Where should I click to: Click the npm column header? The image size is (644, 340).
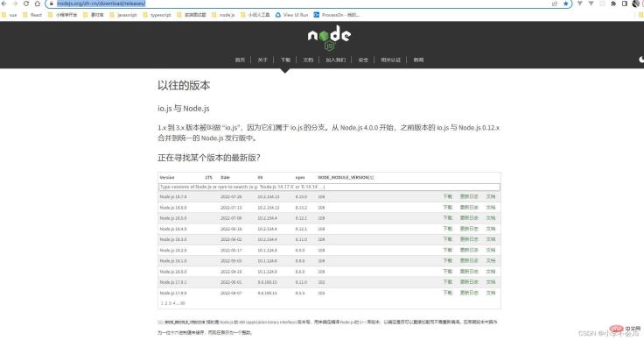(x=300, y=178)
